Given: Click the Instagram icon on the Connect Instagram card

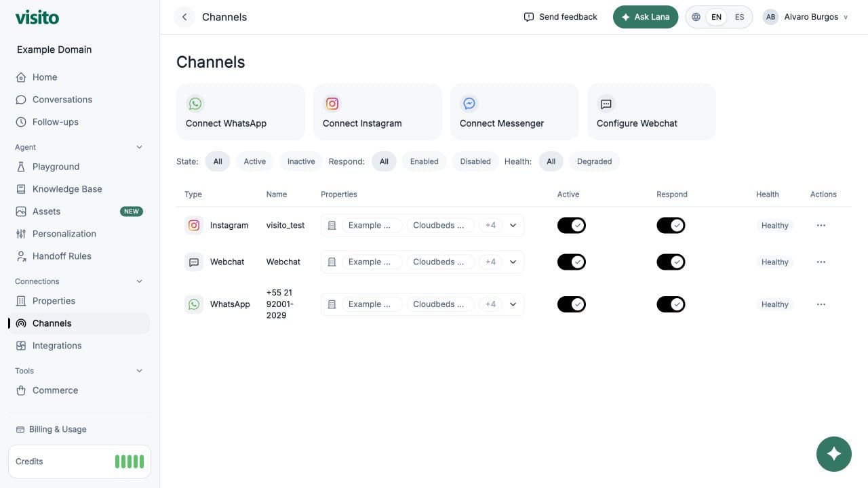Looking at the screenshot, I should [x=332, y=104].
